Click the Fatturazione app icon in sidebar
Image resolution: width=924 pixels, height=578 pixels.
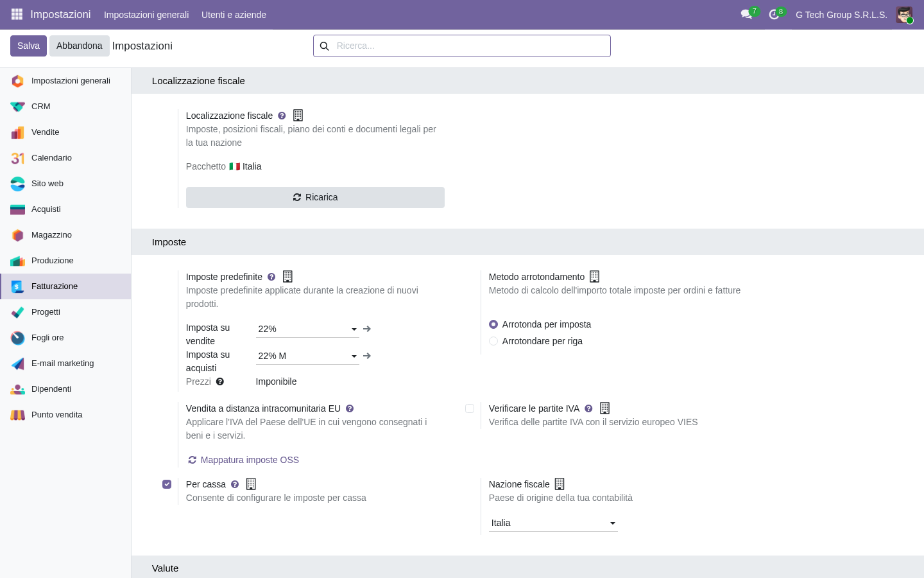click(18, 286)
